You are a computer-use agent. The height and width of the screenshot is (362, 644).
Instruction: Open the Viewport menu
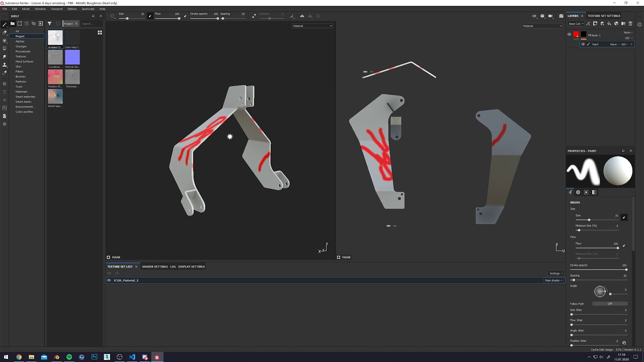(x=57, y=9)
